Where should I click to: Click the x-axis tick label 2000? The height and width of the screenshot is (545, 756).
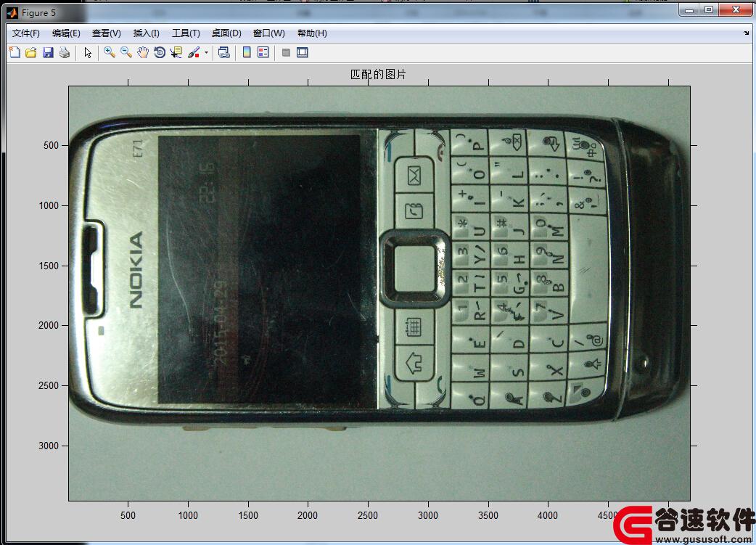click(308, 515)
